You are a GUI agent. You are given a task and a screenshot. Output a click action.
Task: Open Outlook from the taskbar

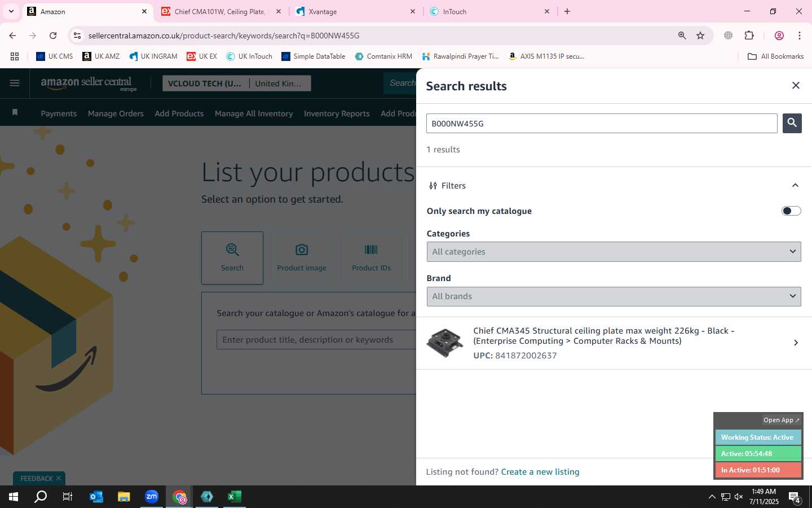coord(96,497)
